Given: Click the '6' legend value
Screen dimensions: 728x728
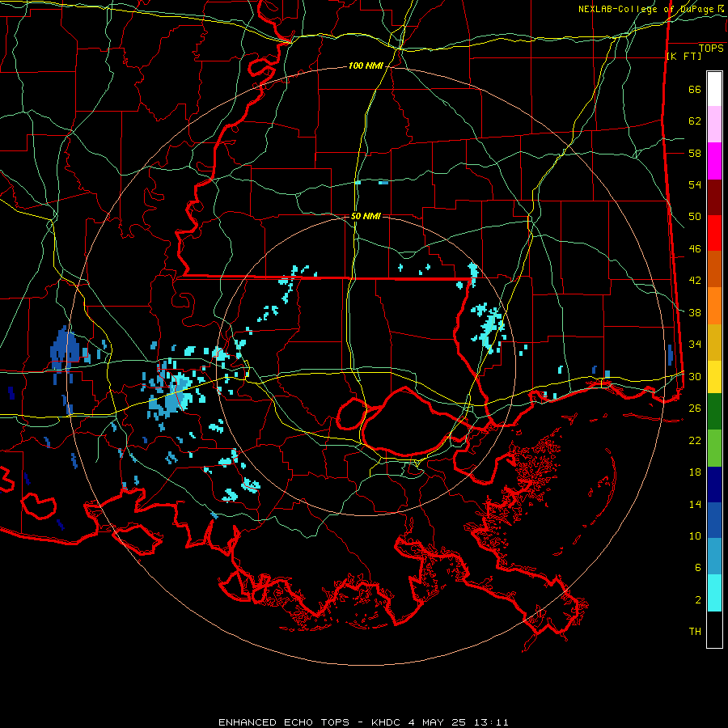Looking at the screenshot, I should 697,568.
